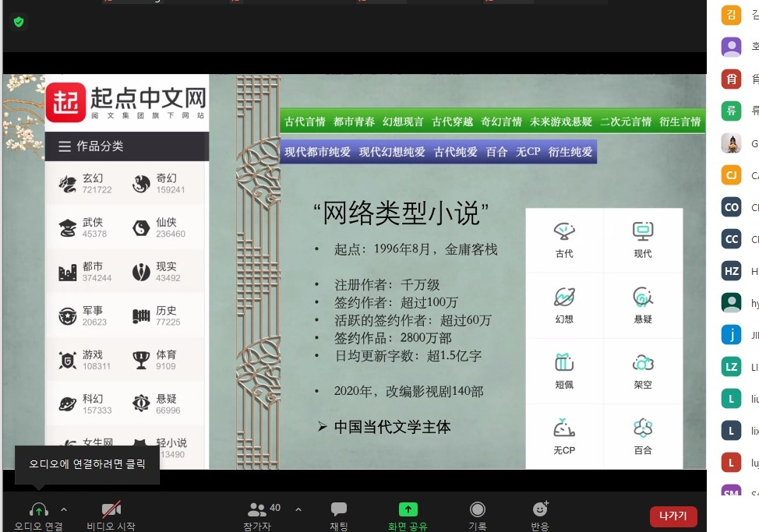This screenshot has width=759, height=532.
Task: Toggle recording with the 기록 button
Action: 478,509
